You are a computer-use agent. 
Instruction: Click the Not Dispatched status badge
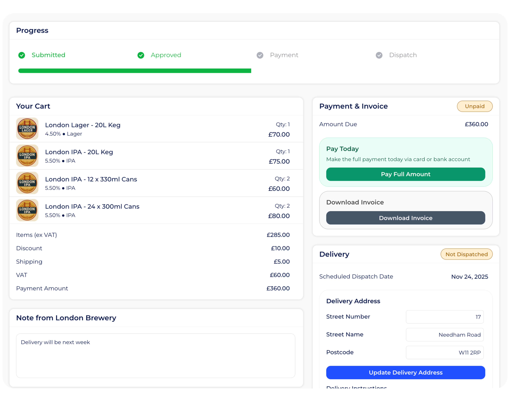[466, 254]
